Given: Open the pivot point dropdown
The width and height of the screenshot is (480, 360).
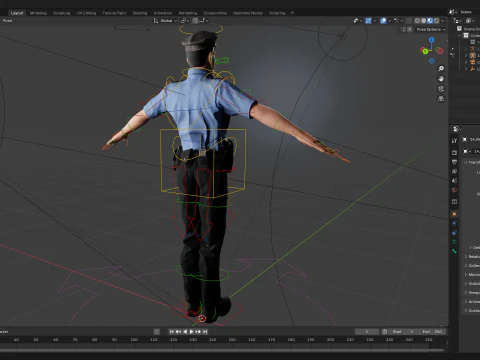Looking at the screenshot, I should [185, 21].
